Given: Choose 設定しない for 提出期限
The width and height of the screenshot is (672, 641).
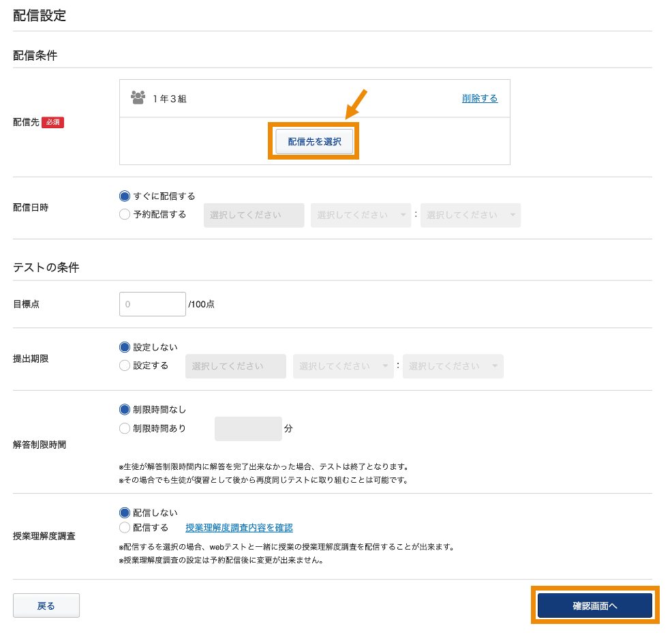Looking at the screenshot, I should pos(124,347).
